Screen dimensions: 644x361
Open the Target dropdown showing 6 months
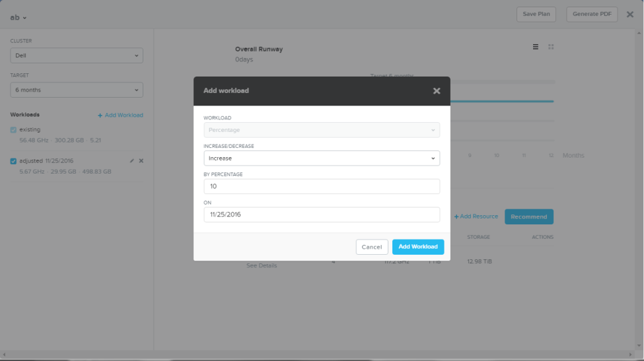pyautogui.click(x=77, y=90)
